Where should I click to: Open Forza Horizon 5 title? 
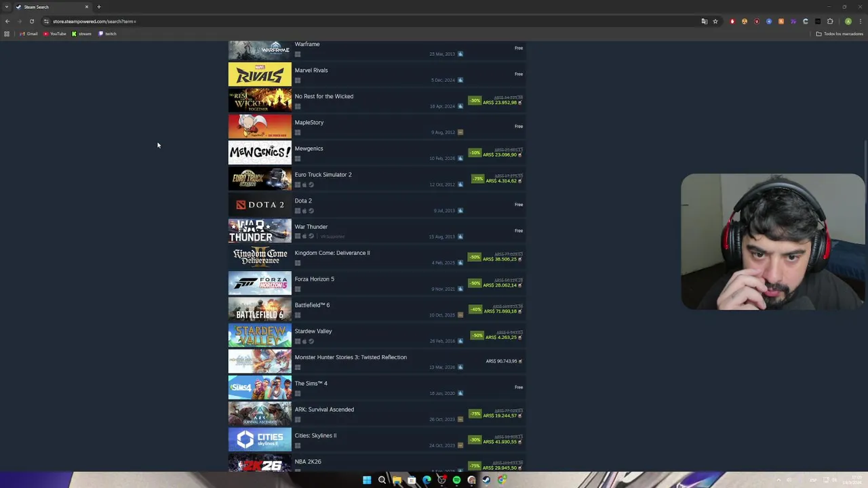click(x=314, y=279)
